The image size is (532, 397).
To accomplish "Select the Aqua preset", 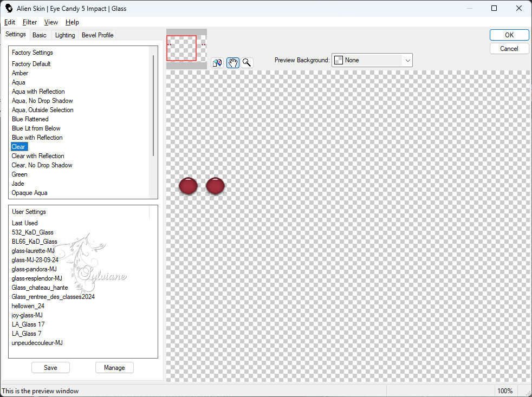I will coord(18,82).
